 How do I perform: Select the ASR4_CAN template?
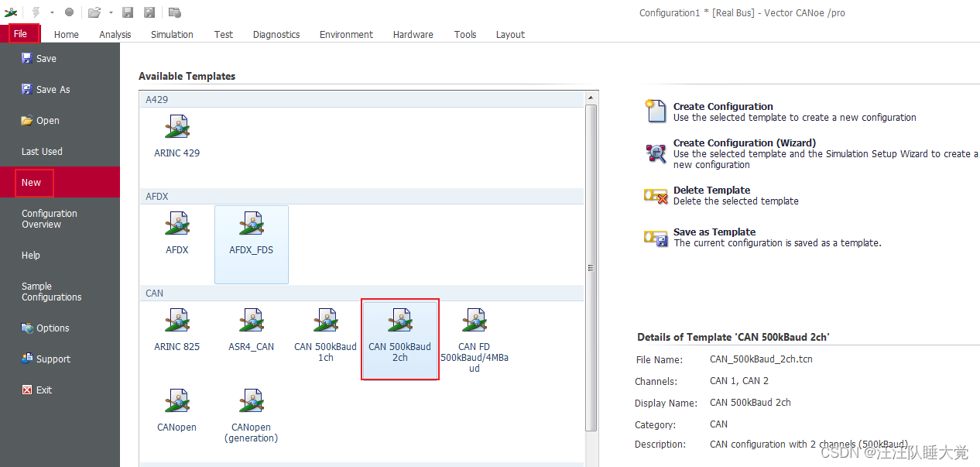[x=252, y=331]
